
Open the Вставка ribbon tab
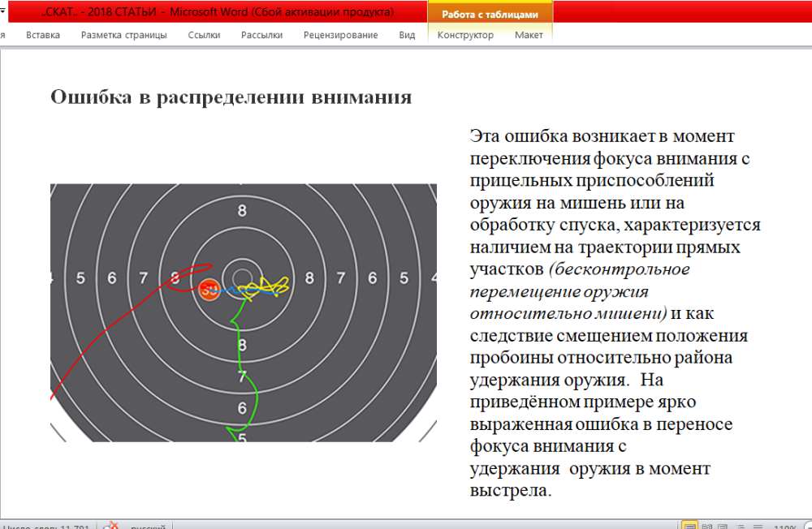click(x=43, y=35)
